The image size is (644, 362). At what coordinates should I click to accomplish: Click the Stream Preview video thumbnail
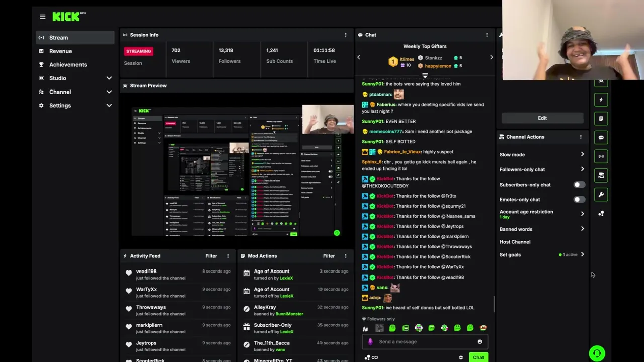coord(243,170)
